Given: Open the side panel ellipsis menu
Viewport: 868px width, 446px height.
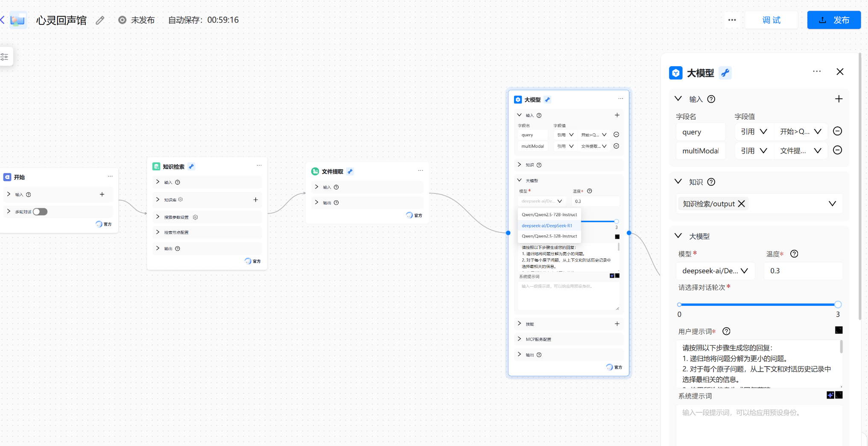Looking at the screenshot, I should (817, 72).
